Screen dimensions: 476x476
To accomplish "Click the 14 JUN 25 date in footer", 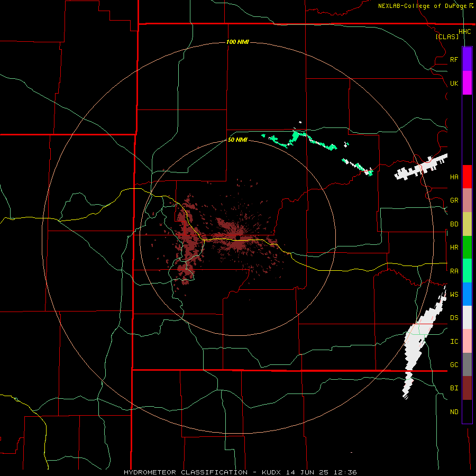I will click(307, 472).
